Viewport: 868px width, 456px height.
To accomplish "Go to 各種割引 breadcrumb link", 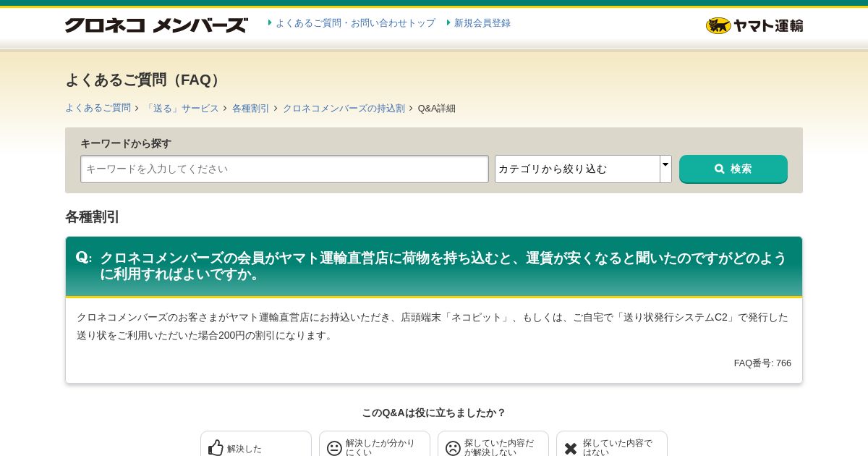I will (250, 108).
